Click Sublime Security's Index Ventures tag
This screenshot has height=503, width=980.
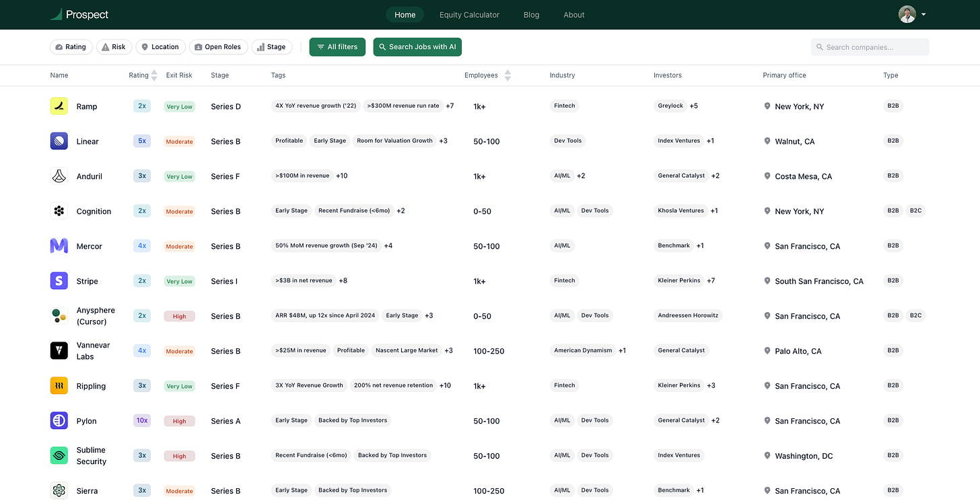point(678,455)
